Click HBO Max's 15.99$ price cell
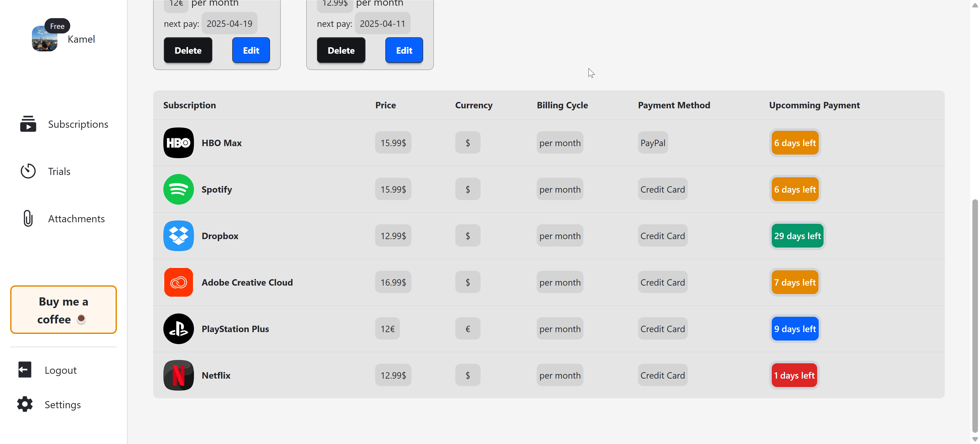 (393, 143)
